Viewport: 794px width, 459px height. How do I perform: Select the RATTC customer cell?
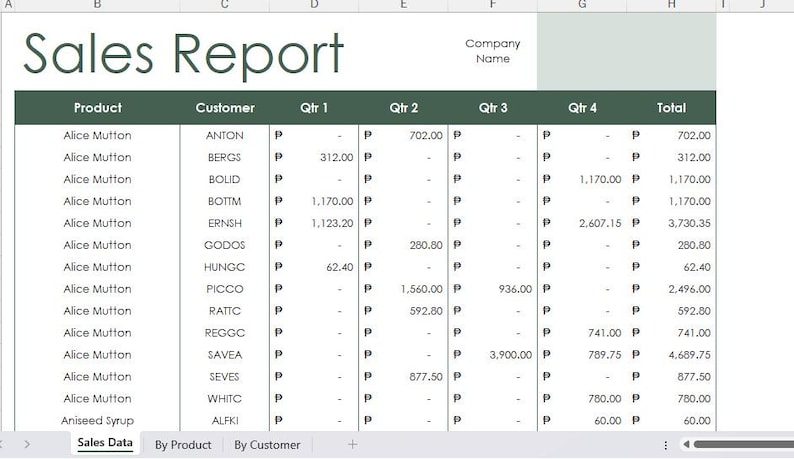(224, 311)
